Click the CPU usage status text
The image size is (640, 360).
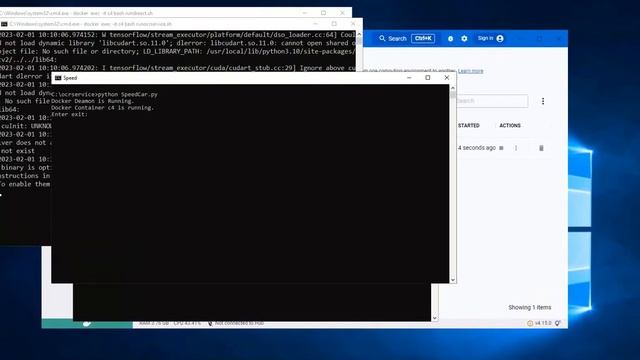coord(187,323)
